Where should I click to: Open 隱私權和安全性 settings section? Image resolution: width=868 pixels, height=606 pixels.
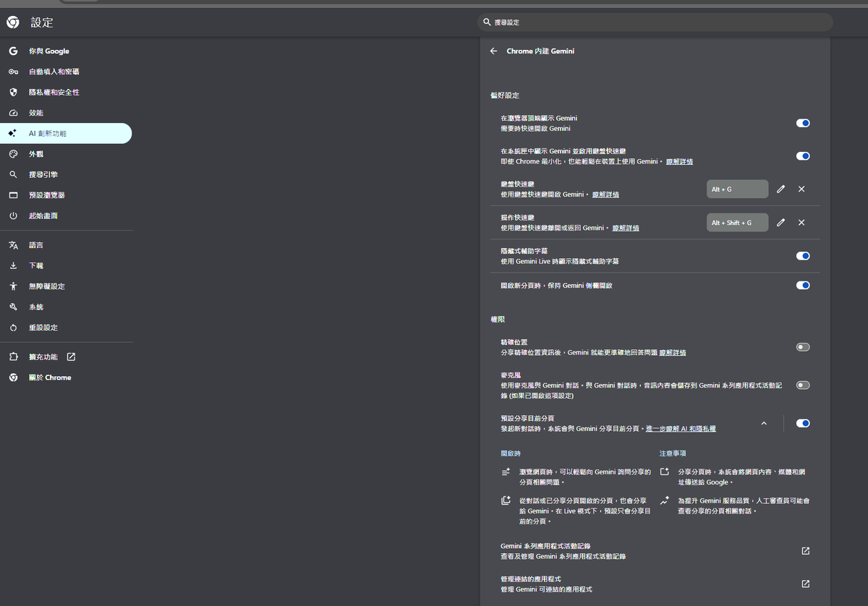[66, 93]
